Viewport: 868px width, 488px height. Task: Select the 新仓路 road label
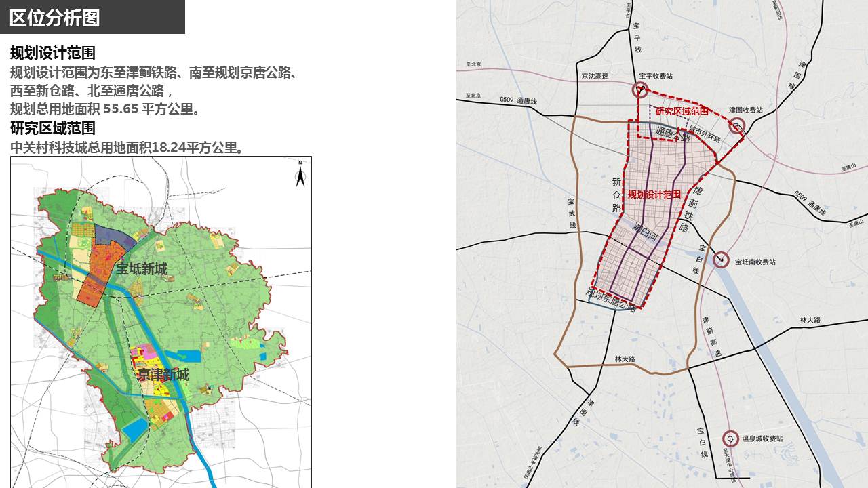[x=616, y=195]
